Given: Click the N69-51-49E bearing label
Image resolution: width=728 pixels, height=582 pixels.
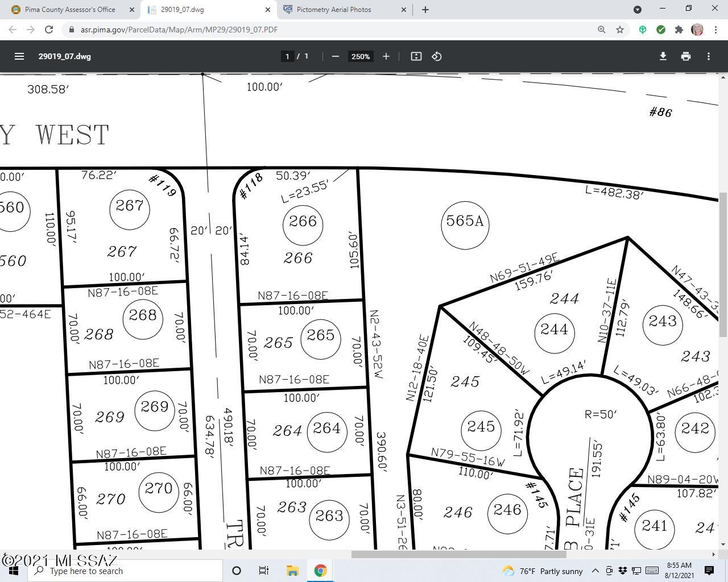Looking at the screenshot, I should click(525, 268).
